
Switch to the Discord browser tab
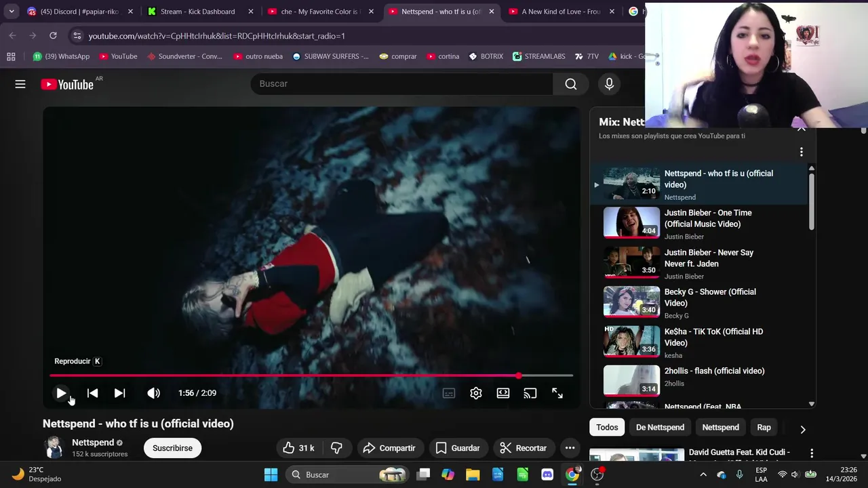[80, 12]
